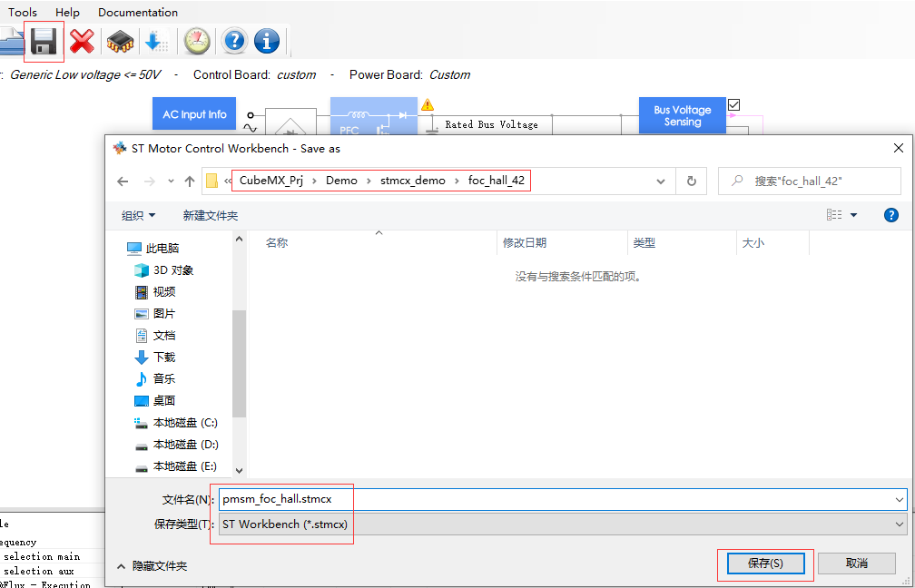915x588 pixels.
Task: Click foc_hall_42 in the address path
Action: pyautogui.click(x=496, y=181)
